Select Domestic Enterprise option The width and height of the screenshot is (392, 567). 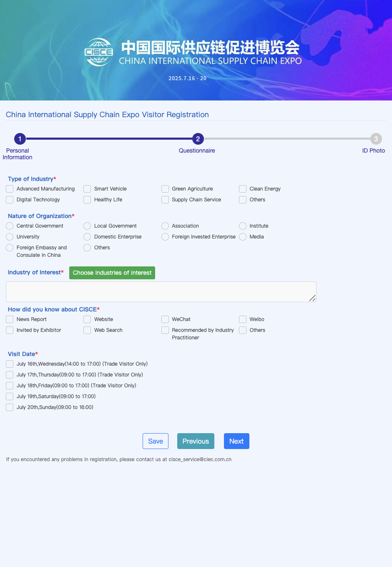tap(87, 237)
